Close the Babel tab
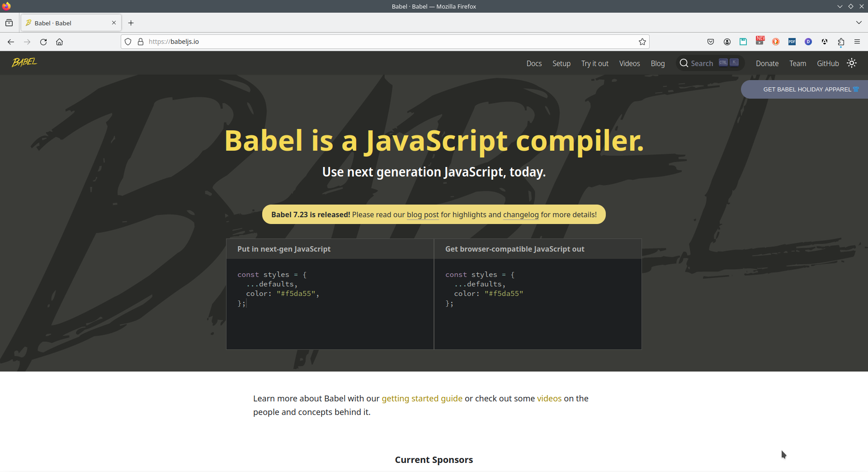Screen dimensions: 868x472 click(114, 23)
